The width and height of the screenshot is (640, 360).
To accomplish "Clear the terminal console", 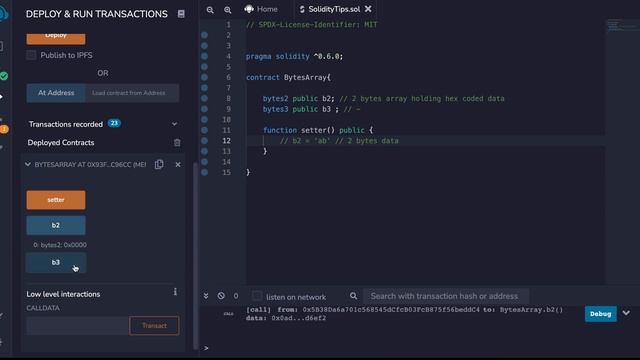I will pos(221,296).
